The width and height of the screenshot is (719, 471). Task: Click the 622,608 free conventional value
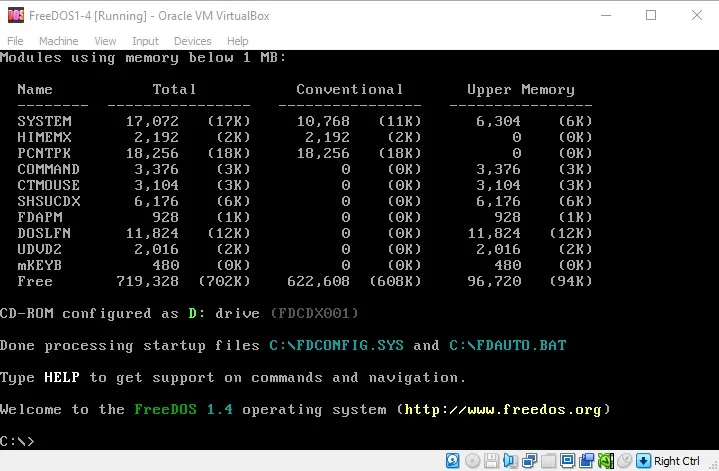coord(318,281)
